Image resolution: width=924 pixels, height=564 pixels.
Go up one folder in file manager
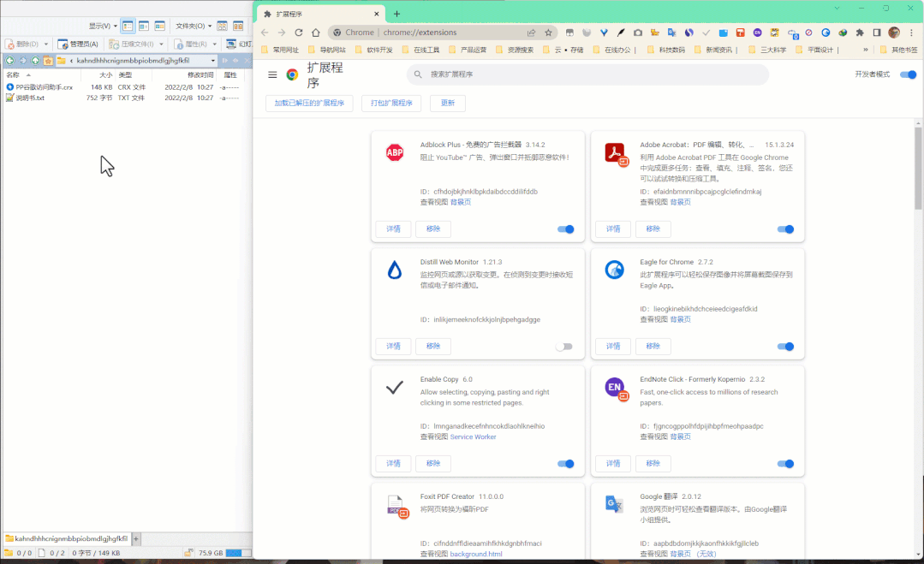35,61
